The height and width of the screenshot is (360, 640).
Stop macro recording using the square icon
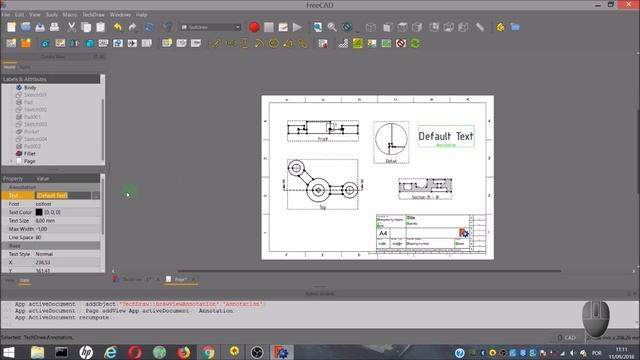(269, 27)
